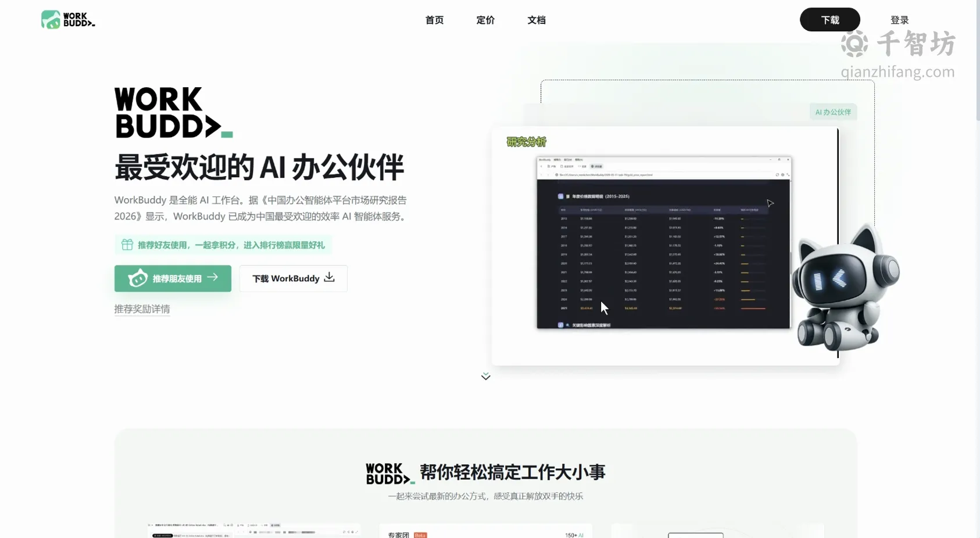The height and width of the screenshot is (538, 980).
Task: Click the gift icon in the referral banner
Action: (x=127, y=245)
